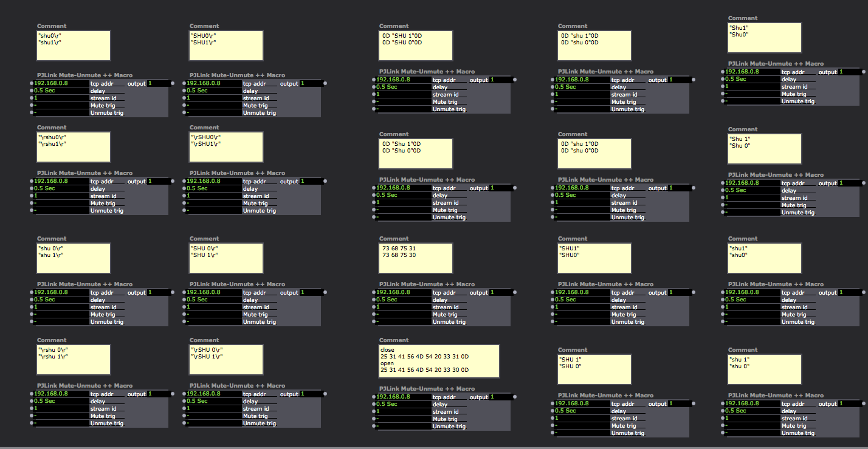Edit stream id value under "shu 1" "shu 0" comment
The image size is (868, 449).
coord(753,418)
